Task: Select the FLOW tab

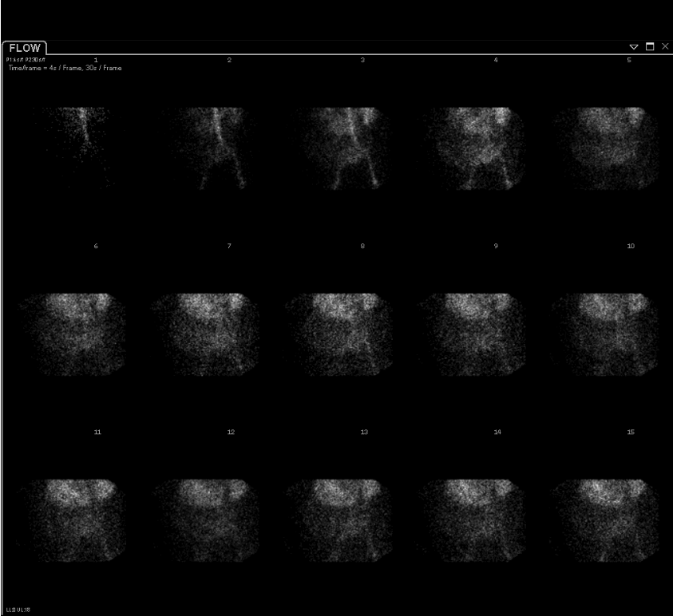Action: point(25,48)
